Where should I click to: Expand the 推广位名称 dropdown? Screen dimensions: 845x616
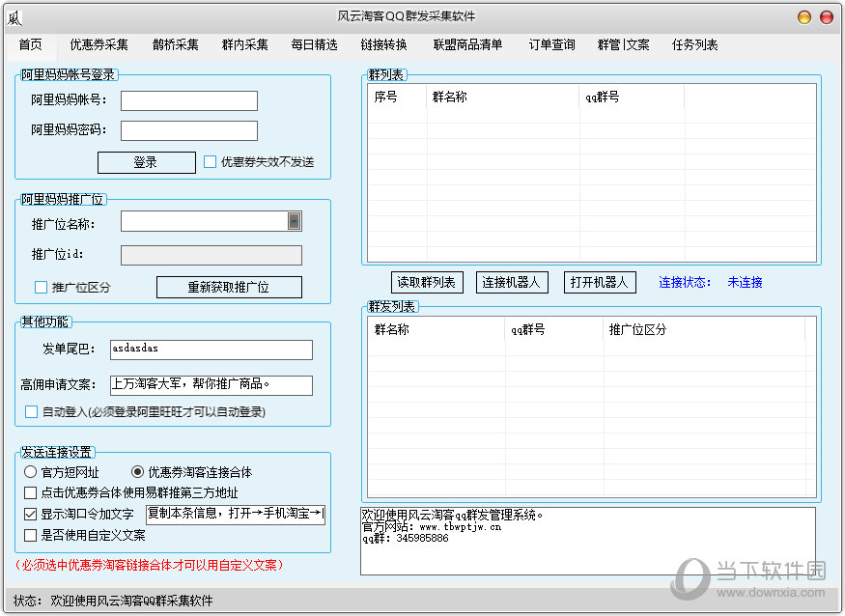(295, 221)
